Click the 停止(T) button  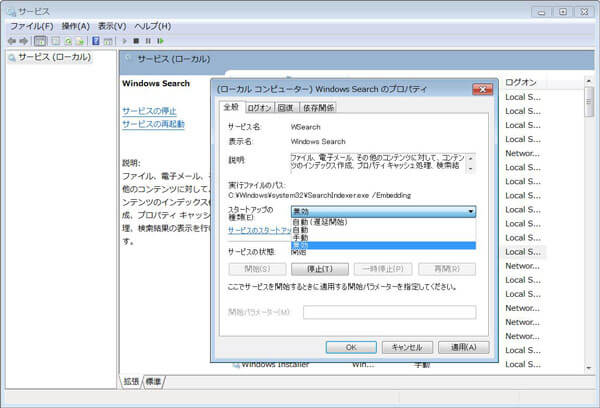click(x=320, y=269)
